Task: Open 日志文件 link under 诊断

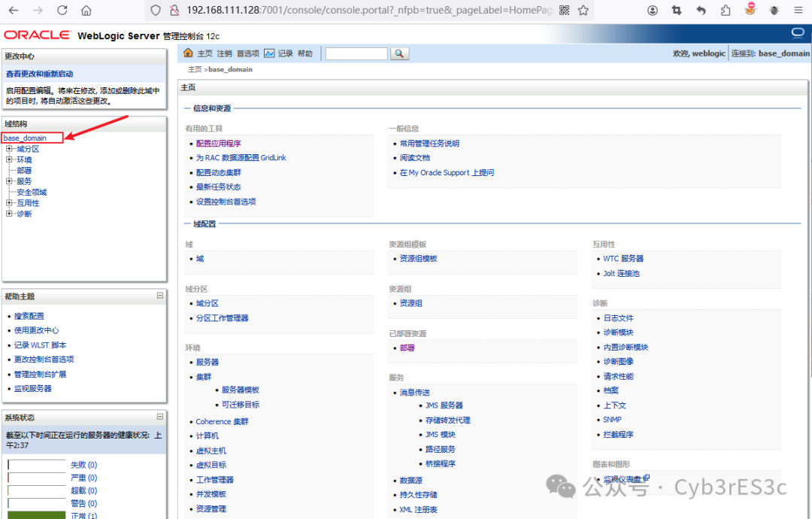Action: point(618,318)
